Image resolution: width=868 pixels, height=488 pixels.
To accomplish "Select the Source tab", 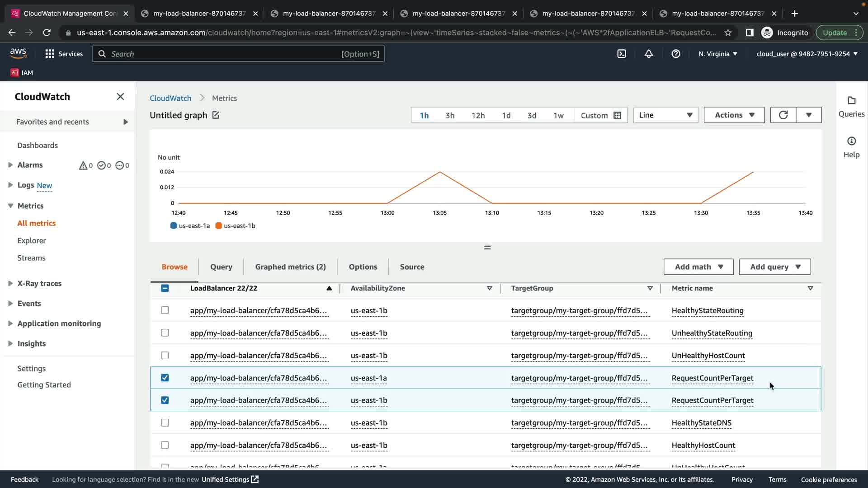I will coord(412,267).
